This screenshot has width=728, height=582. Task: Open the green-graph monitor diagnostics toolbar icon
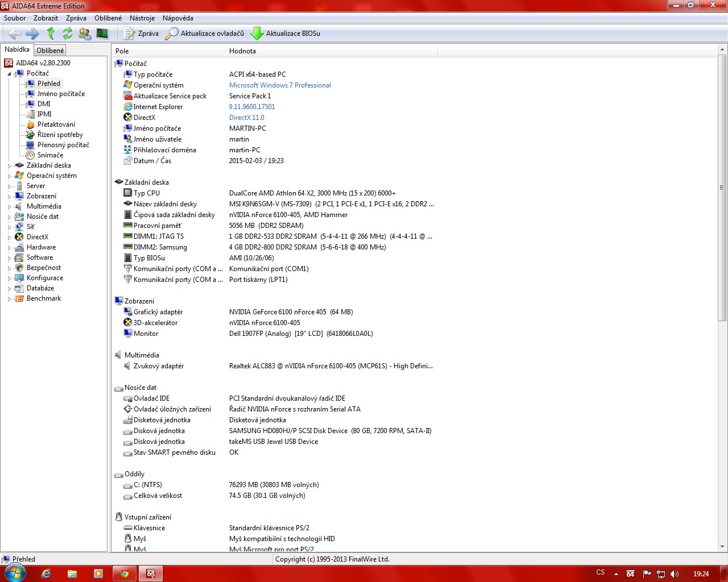click(x=102, y=34)
